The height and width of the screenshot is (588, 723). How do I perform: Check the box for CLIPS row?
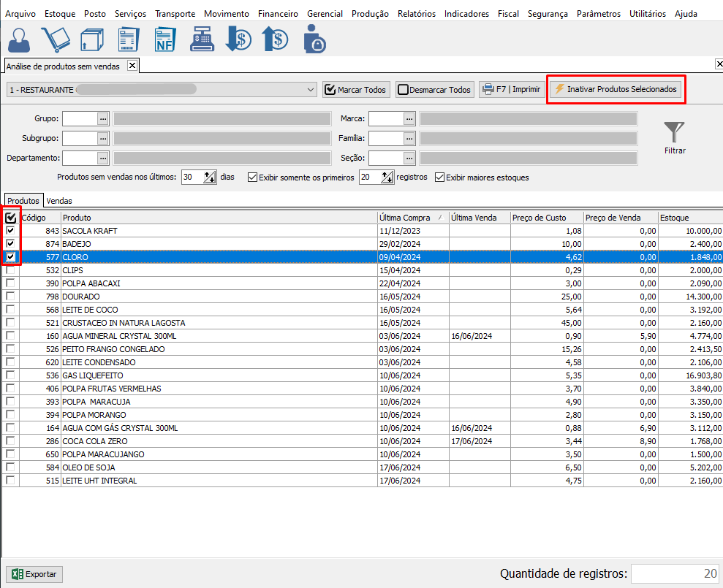pos(10,270)
